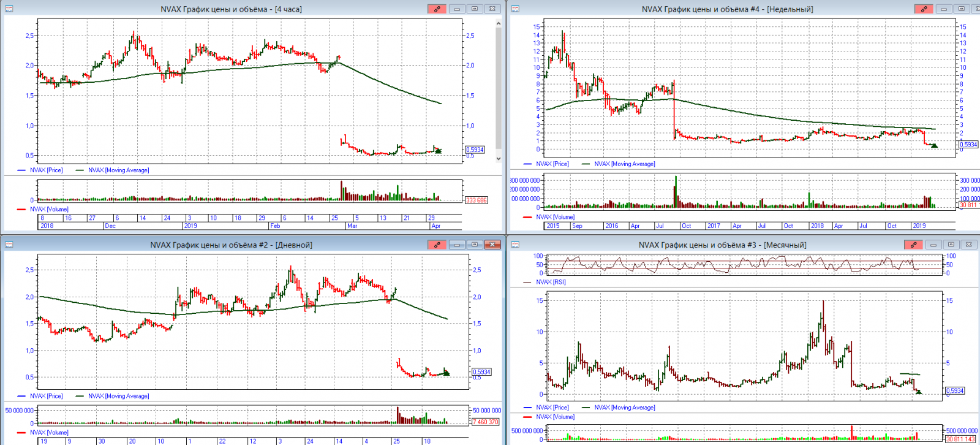The image size is (980, 445).
Task: Toggle the red chain link in Месячный chart
Action: pos(913,245)
